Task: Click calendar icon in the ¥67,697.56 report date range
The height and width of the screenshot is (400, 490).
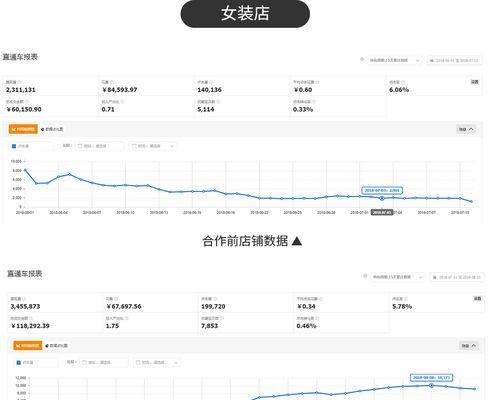Action: [435, 277]
